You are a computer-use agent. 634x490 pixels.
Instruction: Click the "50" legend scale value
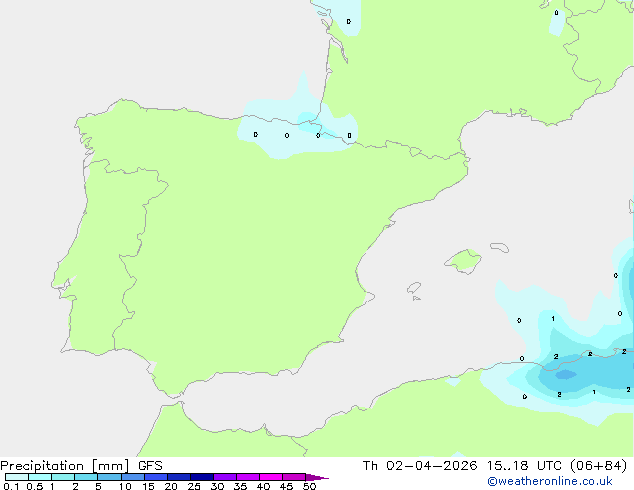309,486
